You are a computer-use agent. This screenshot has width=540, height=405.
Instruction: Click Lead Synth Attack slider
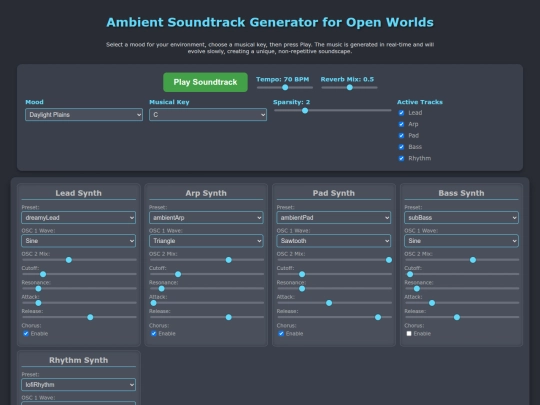pos(79,303)
